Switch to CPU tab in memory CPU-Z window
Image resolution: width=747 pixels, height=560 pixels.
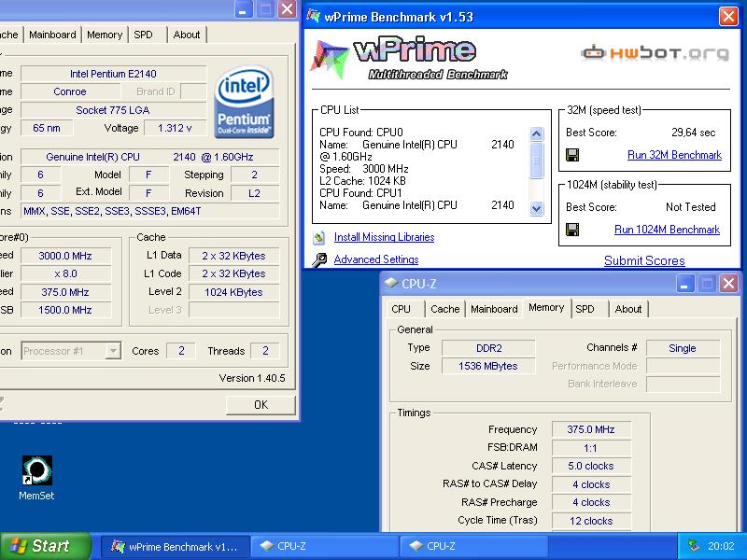click(402, 309)
